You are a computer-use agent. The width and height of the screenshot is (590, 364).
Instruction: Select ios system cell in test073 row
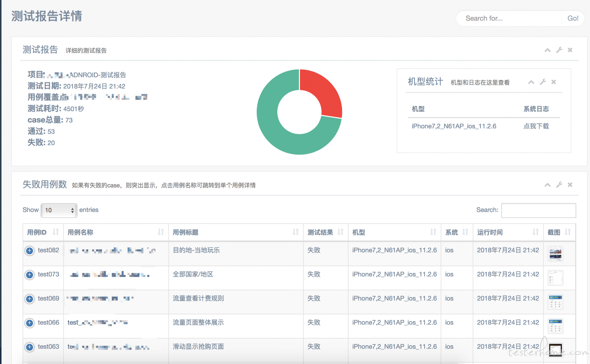pyautogui.click(x=449, y=274)
